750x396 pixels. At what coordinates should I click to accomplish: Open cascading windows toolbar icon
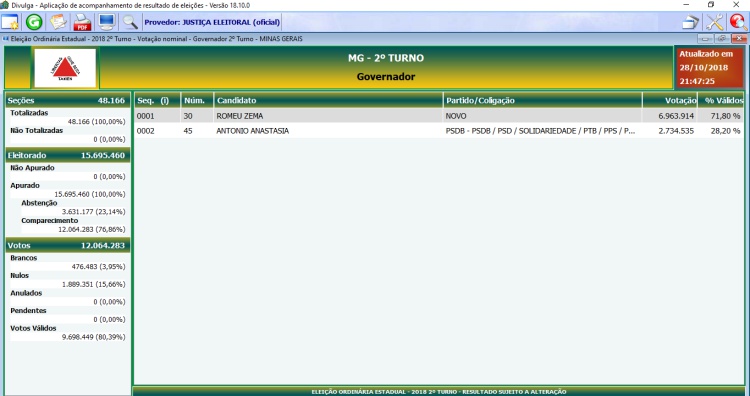point(690,22)
